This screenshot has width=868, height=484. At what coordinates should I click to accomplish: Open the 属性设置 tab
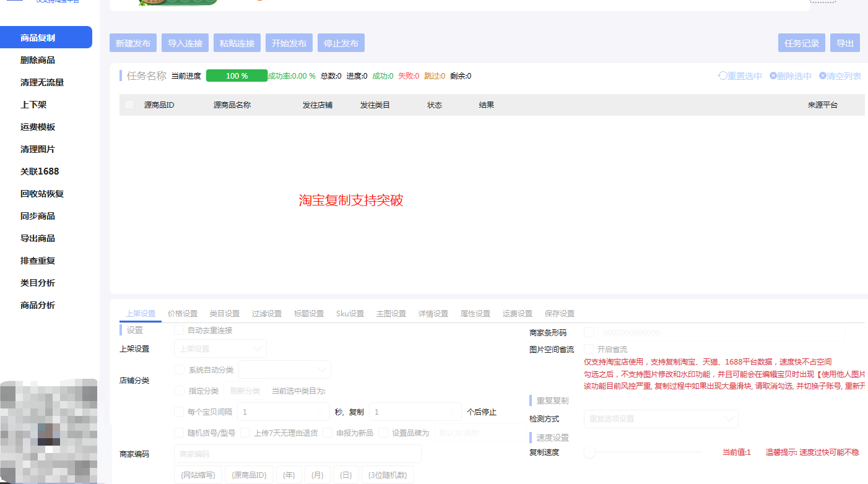475,314
